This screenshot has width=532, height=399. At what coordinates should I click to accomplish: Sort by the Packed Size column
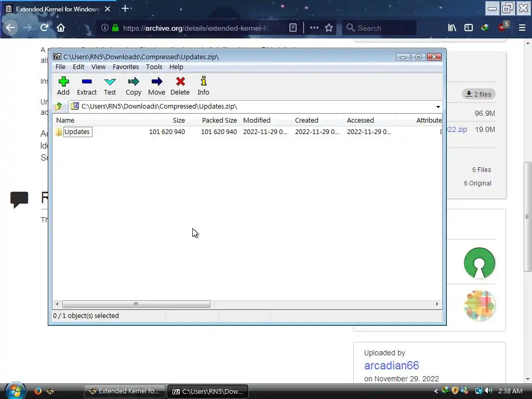pyautogui.click(x=214, y=120)
